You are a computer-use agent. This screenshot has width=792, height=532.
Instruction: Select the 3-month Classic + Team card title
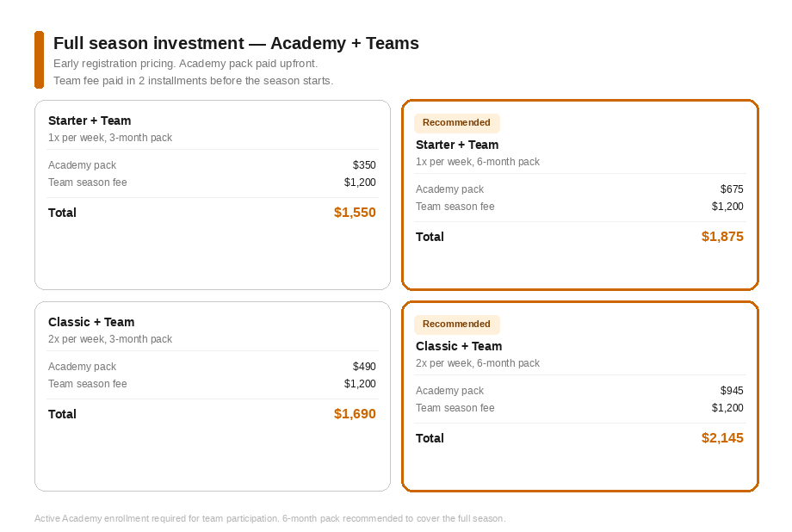[91, 322]
